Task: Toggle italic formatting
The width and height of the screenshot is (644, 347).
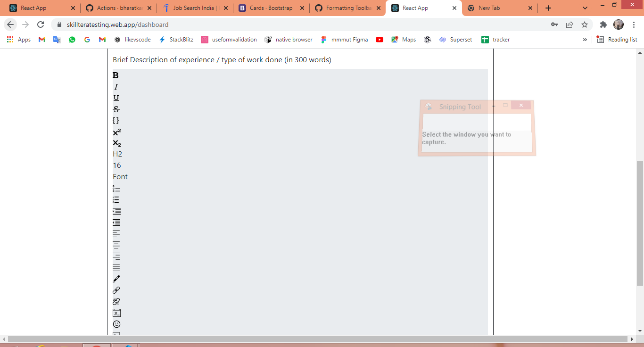Action: pyautogui.click(x=115, y=86)
